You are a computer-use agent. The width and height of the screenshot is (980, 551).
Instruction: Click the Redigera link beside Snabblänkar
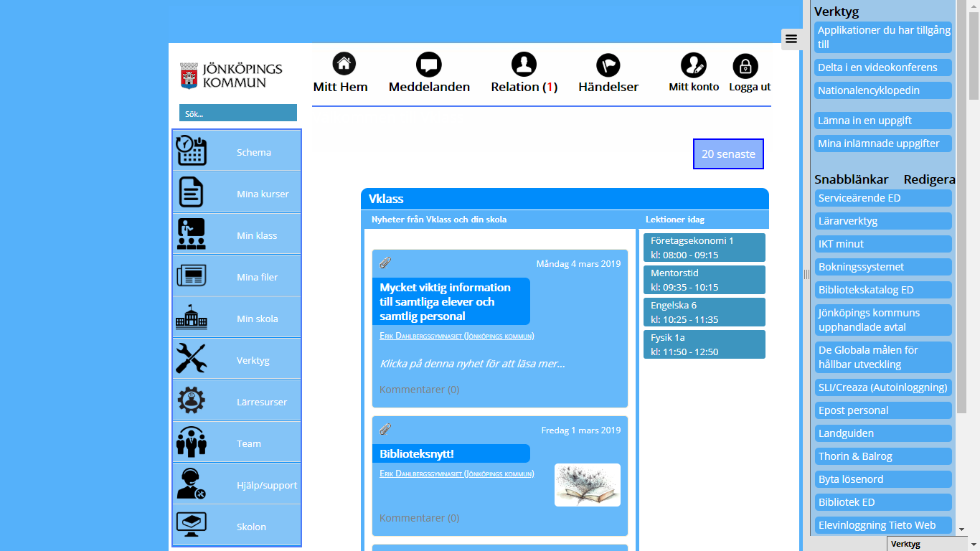pos(929,179)
